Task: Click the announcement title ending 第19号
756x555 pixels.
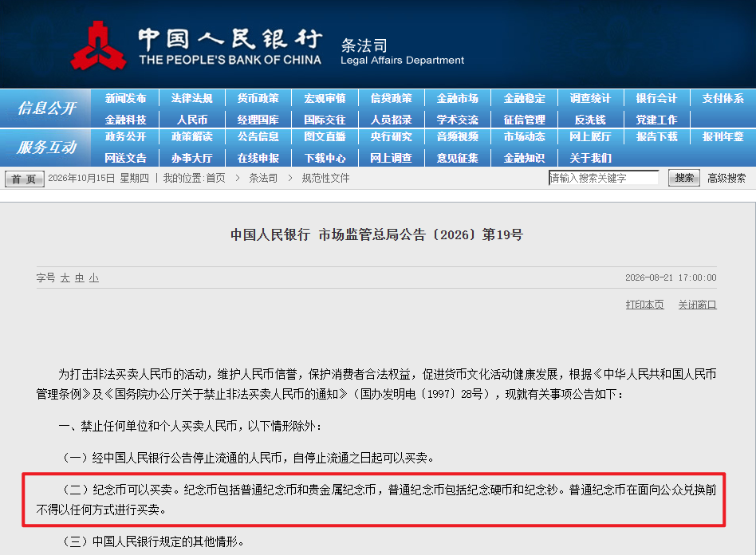Action: [376, 234]
